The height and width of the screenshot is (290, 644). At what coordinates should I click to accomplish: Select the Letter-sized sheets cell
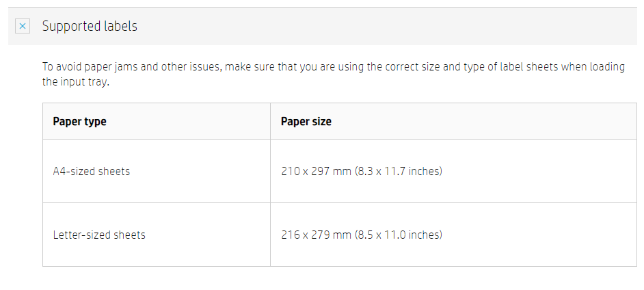point(99,235)
